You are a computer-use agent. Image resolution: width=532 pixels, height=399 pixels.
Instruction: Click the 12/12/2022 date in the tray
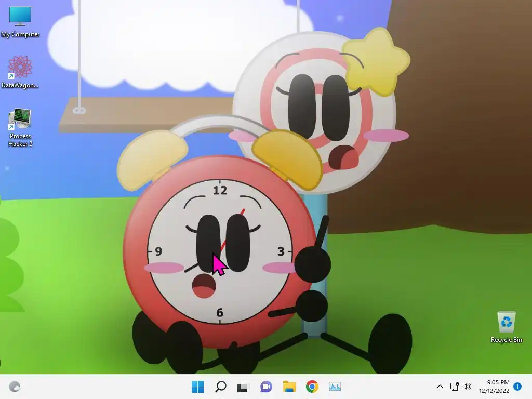pyautogui.click(x=494, y=391)
